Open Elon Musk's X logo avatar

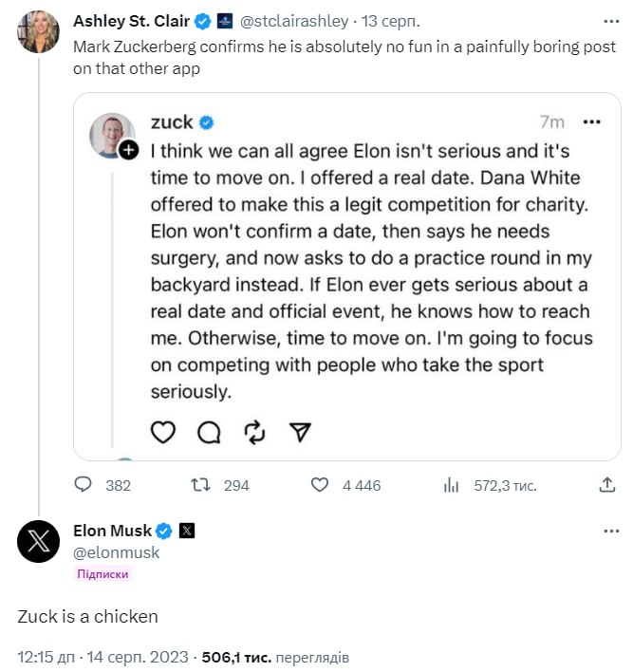(38, 541)
